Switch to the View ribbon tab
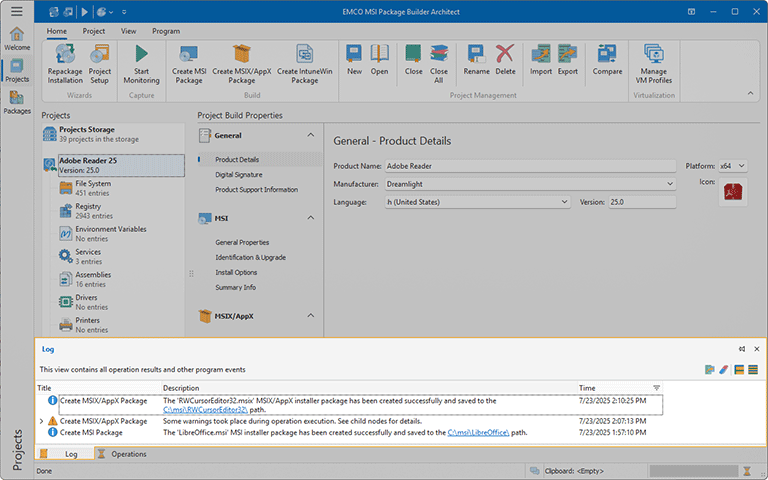This screenshot has height=480, width=768. pyautogui.click(x=128, y=31)
